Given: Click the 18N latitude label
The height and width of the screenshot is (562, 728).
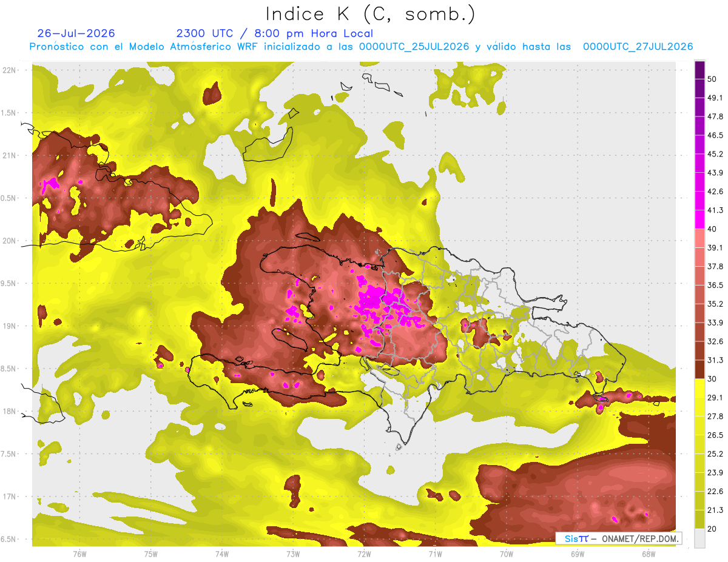Looking at the screenshot, I should click(9, 411).
